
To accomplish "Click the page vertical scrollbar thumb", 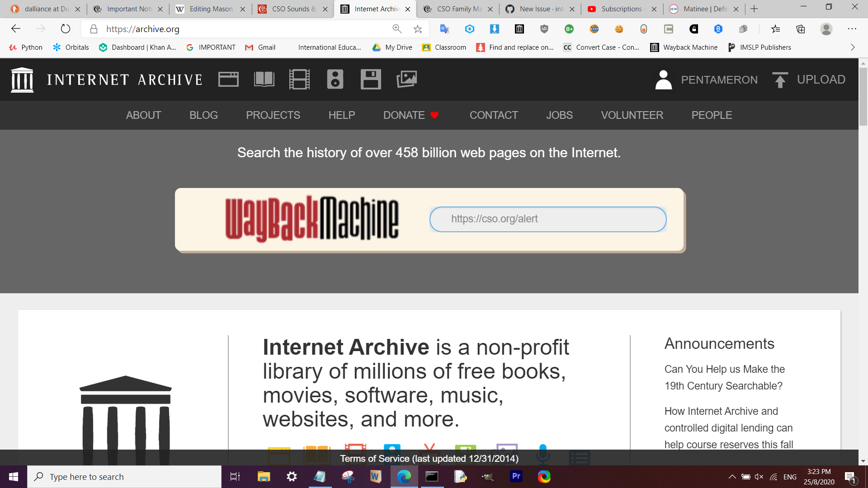I will [863, 97].
